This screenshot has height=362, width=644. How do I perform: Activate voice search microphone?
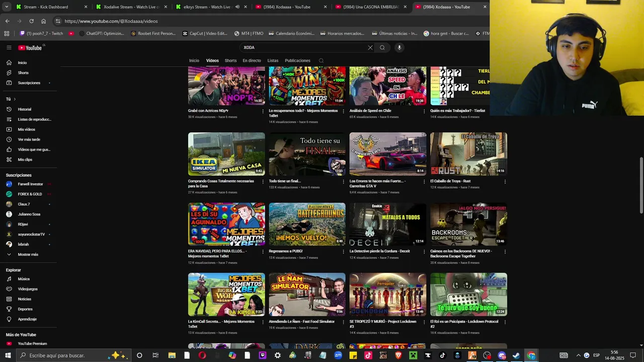click(399, 48)
